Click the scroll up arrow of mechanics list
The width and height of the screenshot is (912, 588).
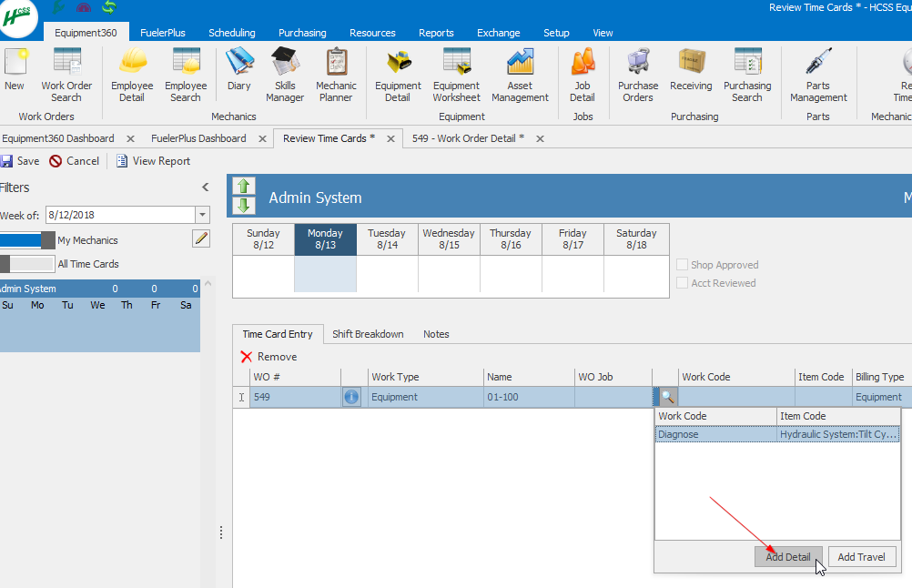[208, 284]
